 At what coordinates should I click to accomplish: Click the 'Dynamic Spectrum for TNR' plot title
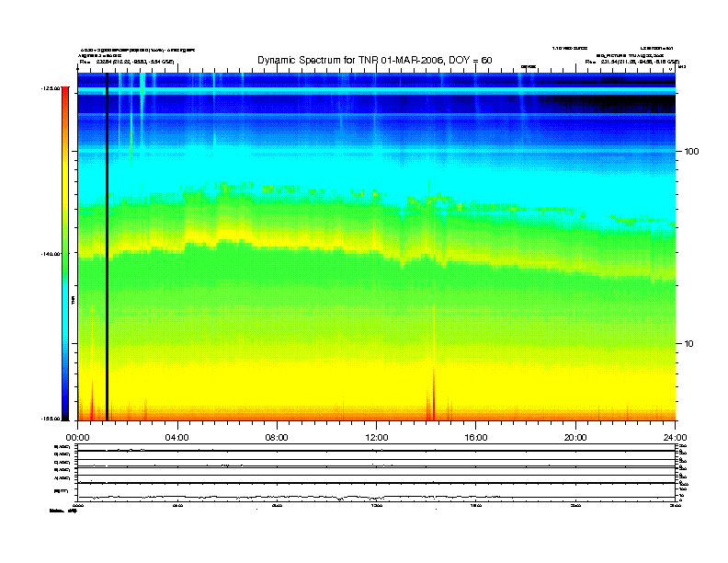point(375,60)
